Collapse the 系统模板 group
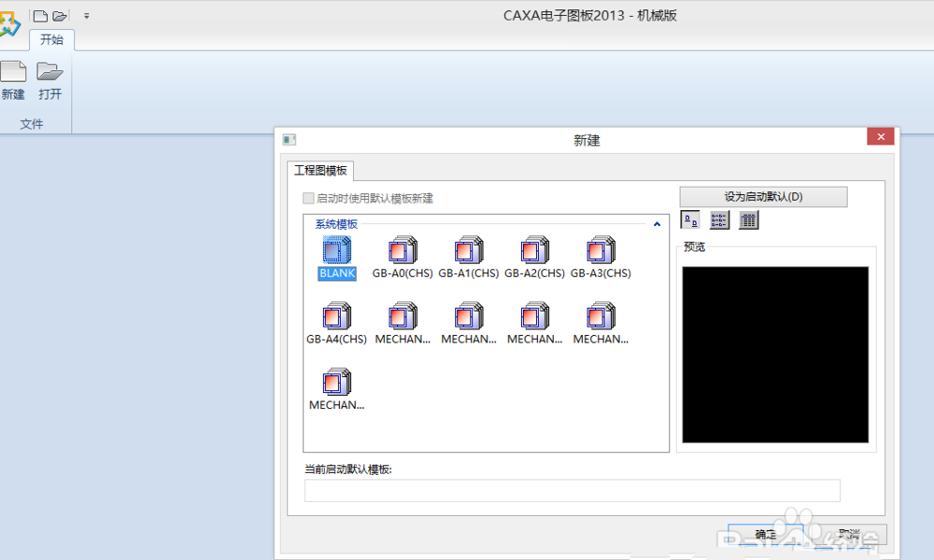Image resolution: width=934 pixels, height=560 pixels. coord(657,224)
